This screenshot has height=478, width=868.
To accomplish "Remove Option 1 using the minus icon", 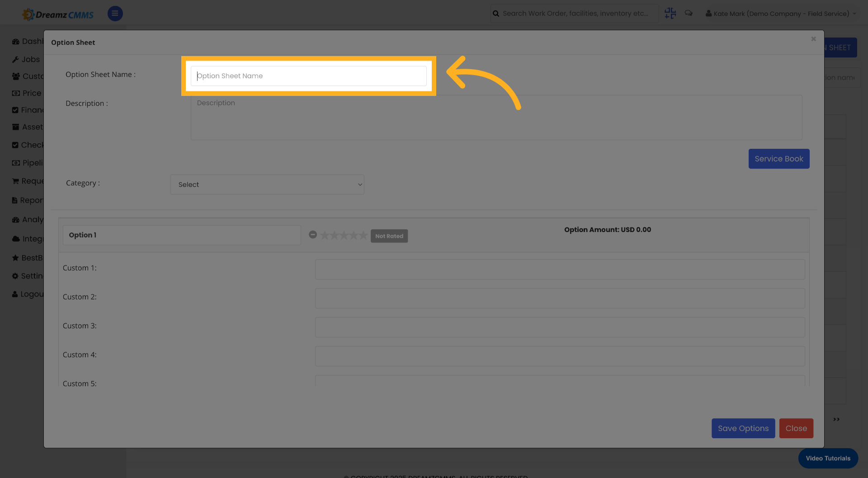I will pyautogui.click(x=313, y=235).
